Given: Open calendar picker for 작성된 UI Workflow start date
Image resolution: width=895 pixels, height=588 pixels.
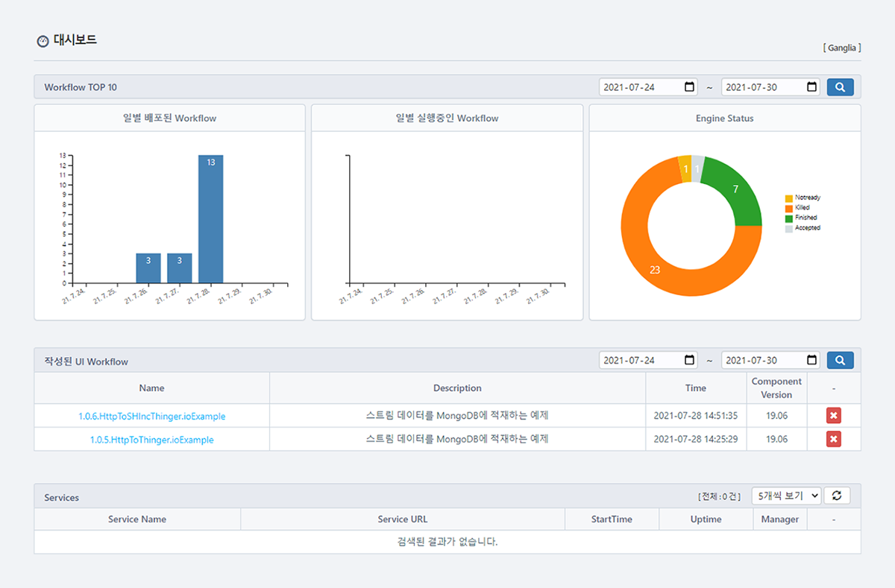Looking at the screenshot, I should coord(689,360).
